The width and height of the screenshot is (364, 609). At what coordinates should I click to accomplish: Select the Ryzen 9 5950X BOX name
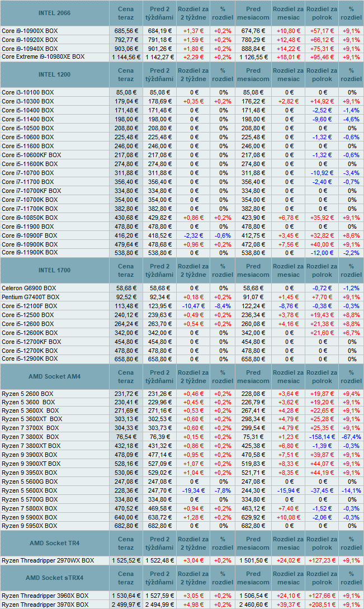coord(30,526)
